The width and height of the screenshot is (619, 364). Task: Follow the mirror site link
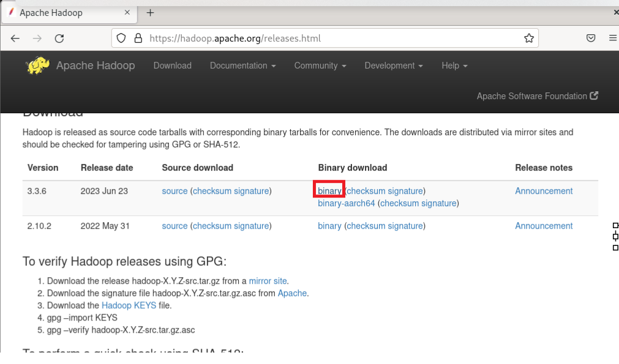tap(268, 281)
